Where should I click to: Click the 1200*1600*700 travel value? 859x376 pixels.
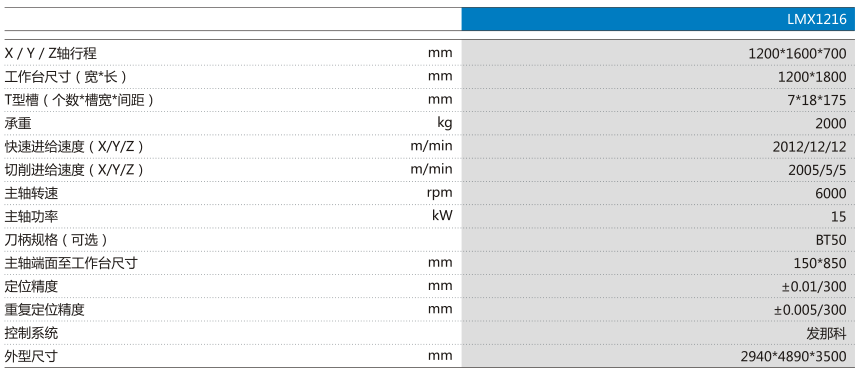coord(798,54)
